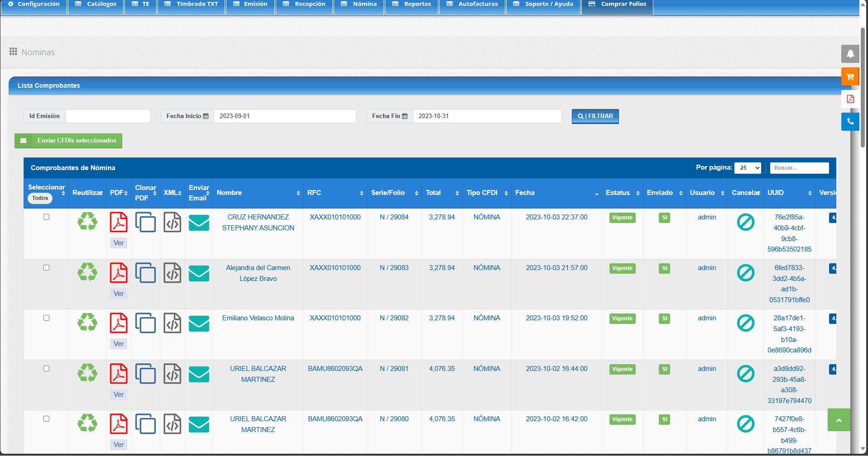Cancel the N / 29082 comprobante
This screenshot has width=868, height=456.
(x=745, y=323)
